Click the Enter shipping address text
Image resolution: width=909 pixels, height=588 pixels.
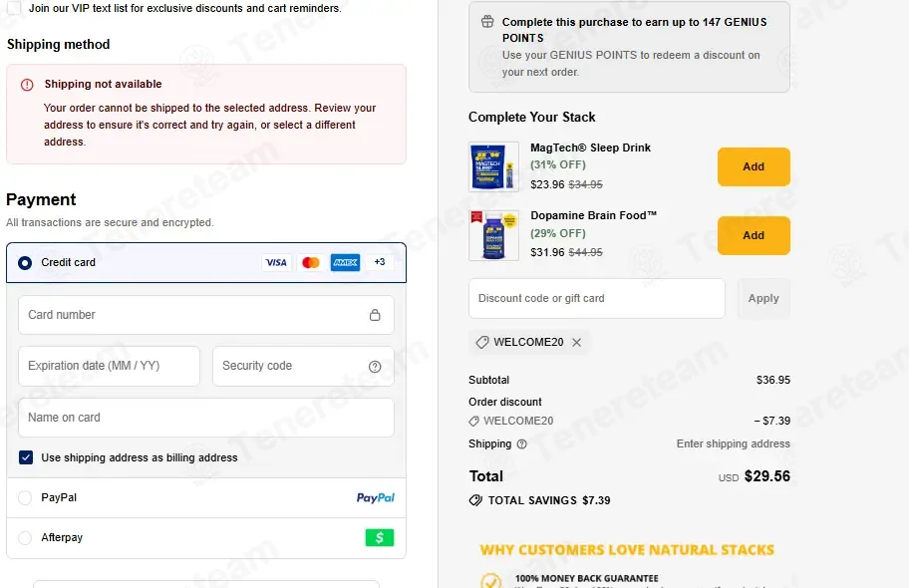click(733, 443)
